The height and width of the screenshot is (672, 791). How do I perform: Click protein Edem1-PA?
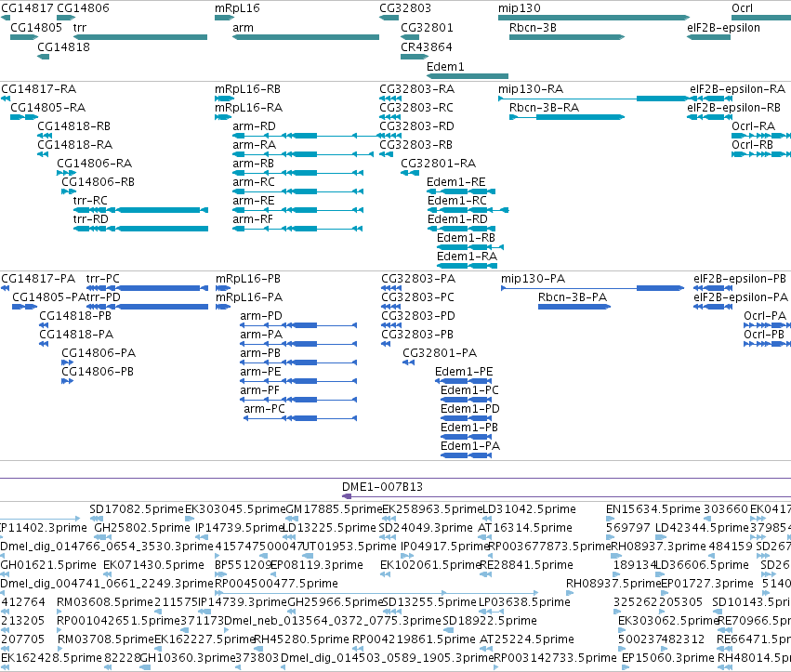466,455
